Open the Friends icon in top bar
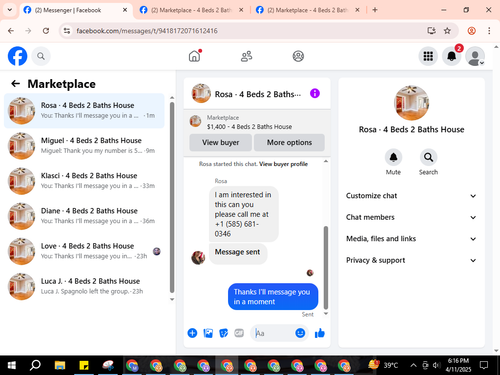Viewport: 500px width, 375px height. coord(246,56)
